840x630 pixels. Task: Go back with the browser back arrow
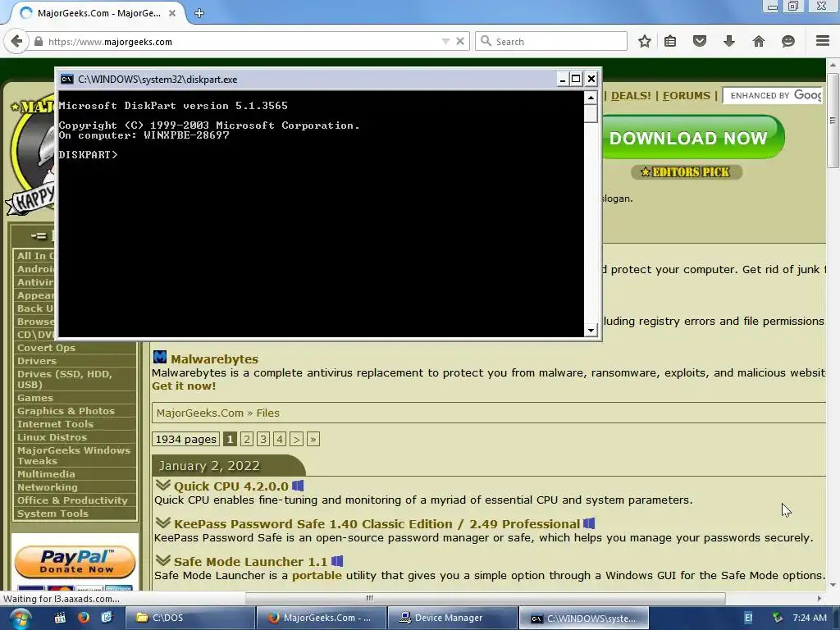coord(16,41)
